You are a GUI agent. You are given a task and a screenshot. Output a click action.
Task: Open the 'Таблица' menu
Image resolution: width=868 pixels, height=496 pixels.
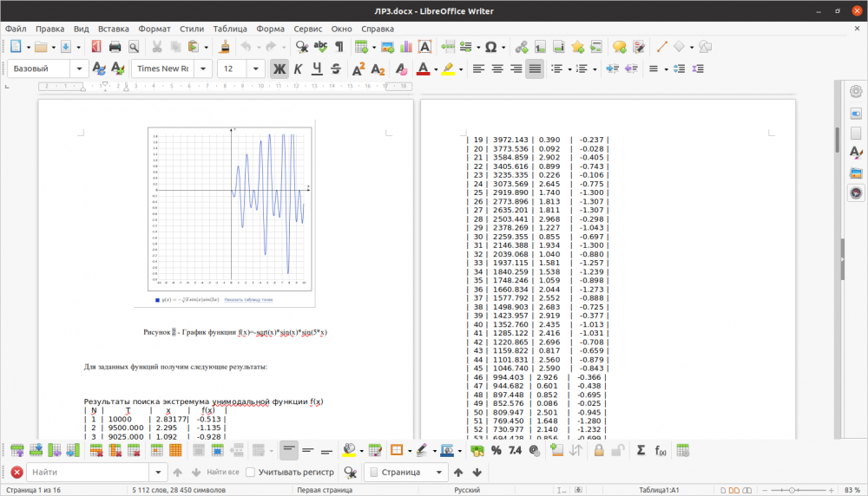[229, 29]
